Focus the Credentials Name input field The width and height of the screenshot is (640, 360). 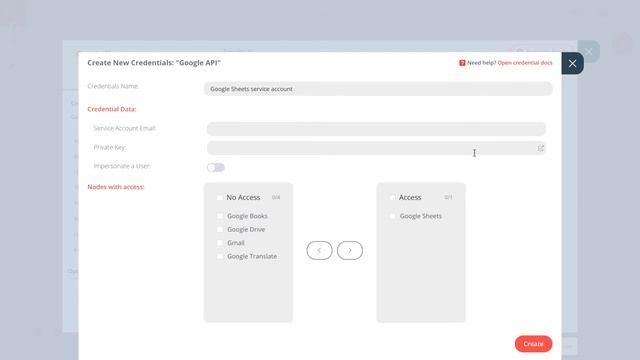click(x=378, y=89)
